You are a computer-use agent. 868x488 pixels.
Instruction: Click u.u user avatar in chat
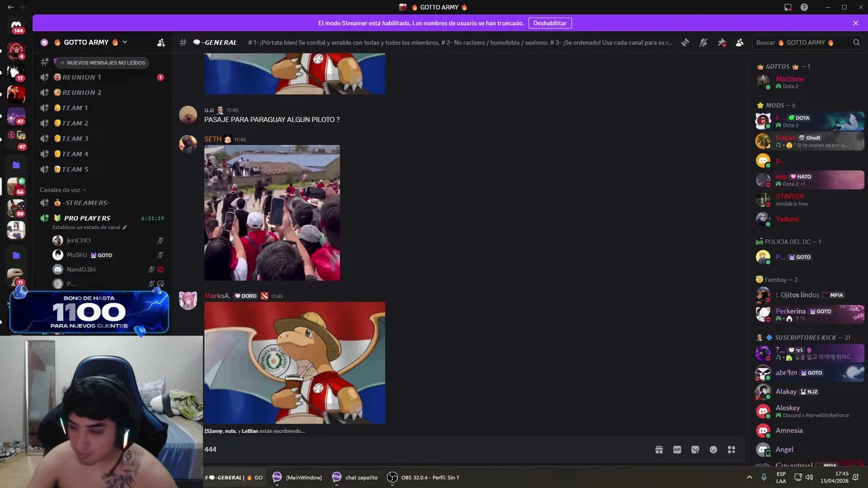click(x=188, y=115)
